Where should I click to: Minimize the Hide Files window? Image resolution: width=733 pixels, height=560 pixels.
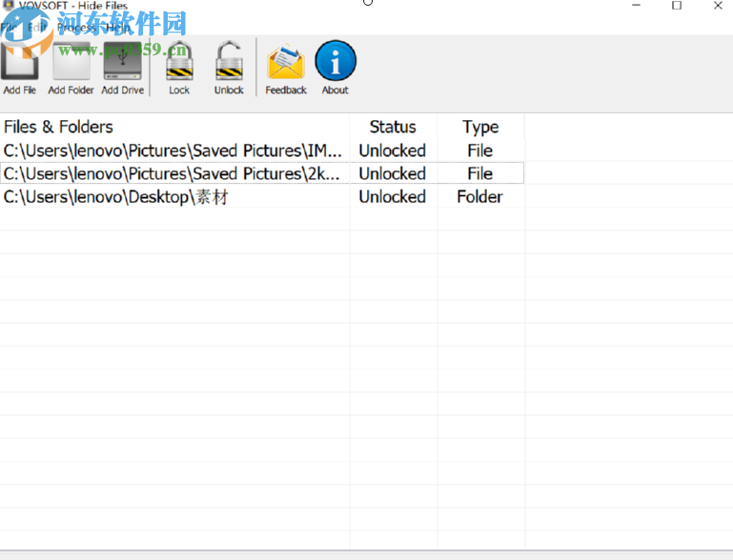click(636, 5)
